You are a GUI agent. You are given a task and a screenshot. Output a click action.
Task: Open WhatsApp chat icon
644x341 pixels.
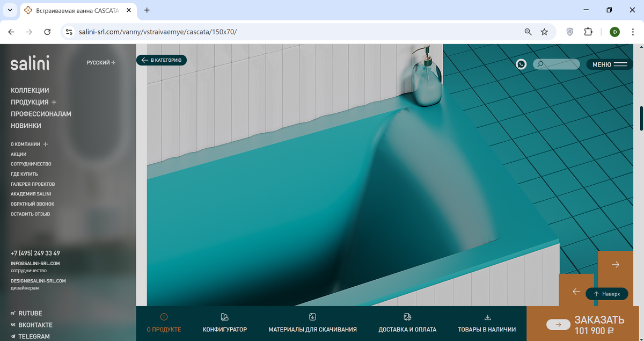tap(521, 64)
